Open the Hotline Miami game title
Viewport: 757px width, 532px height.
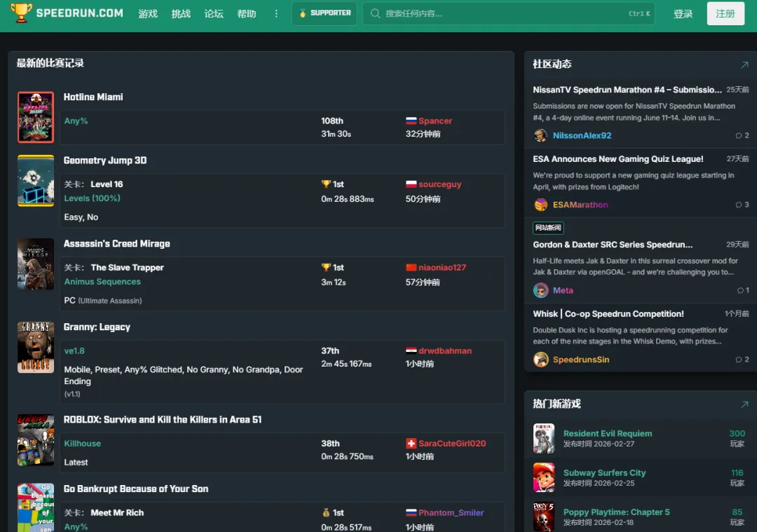[x=93, y=97]
